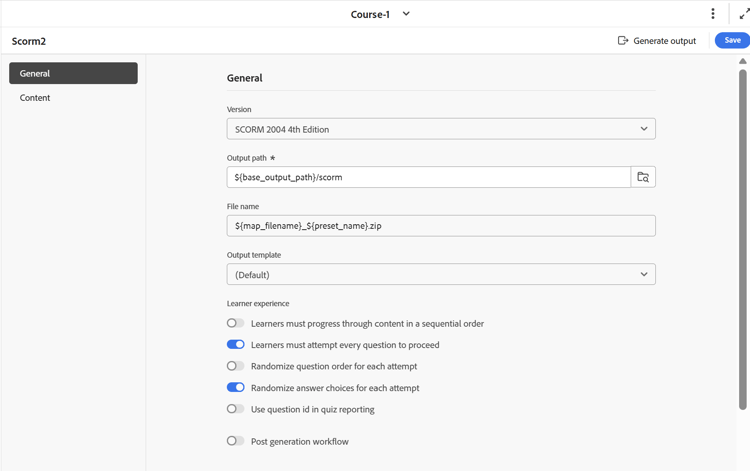Click the expand fullscreen arrows icon
The width and height of the screenshot is (750, 471).
[x=744, y=14]
